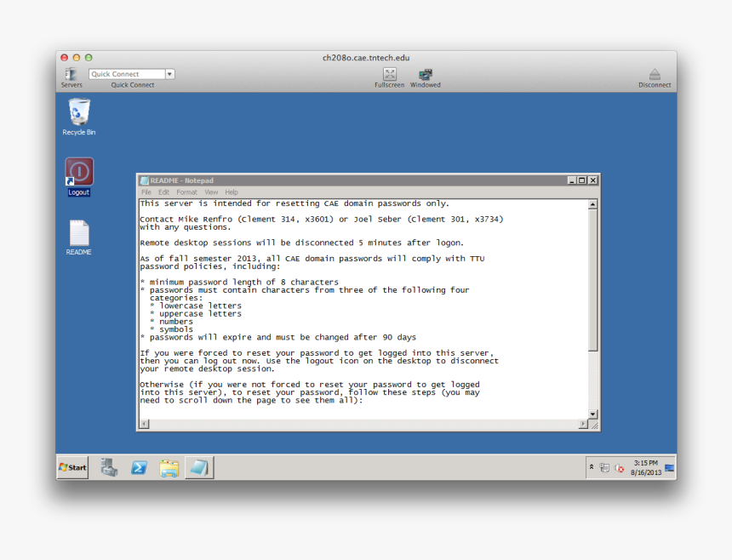Screen dimensions: 732x560
Task: Switch the session to Fullscreen mode
Action: [389, 75]
